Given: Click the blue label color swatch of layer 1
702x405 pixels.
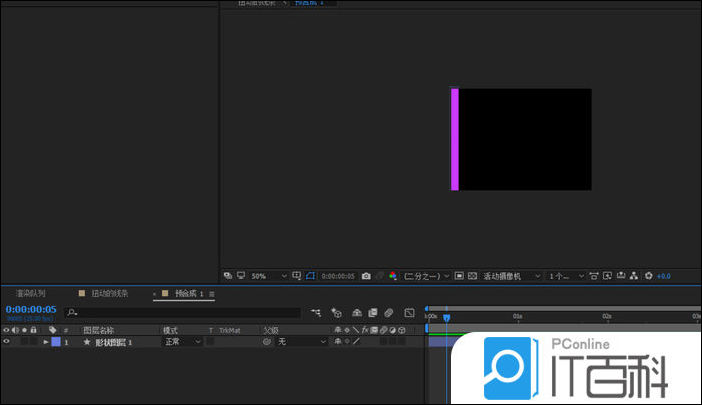Looking at the screenshot, I should (56, 342).
